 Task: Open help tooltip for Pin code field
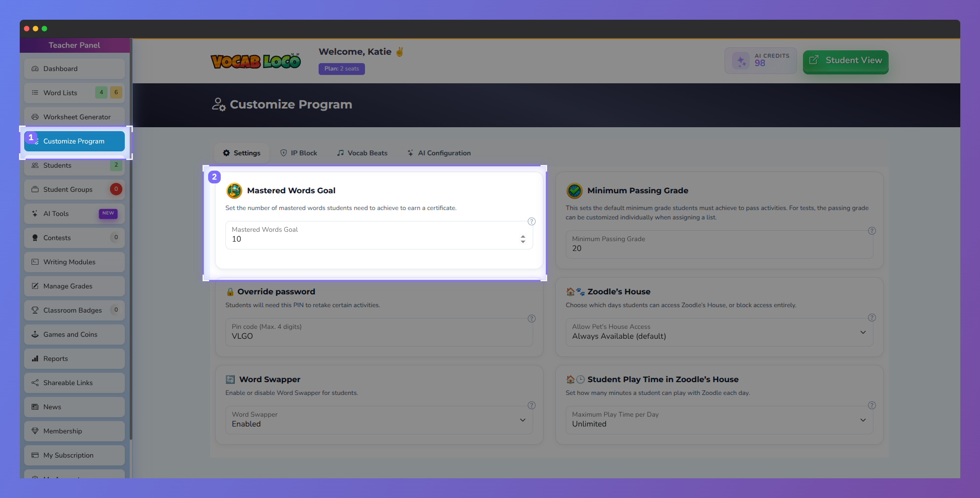click(x=532, y=319)
